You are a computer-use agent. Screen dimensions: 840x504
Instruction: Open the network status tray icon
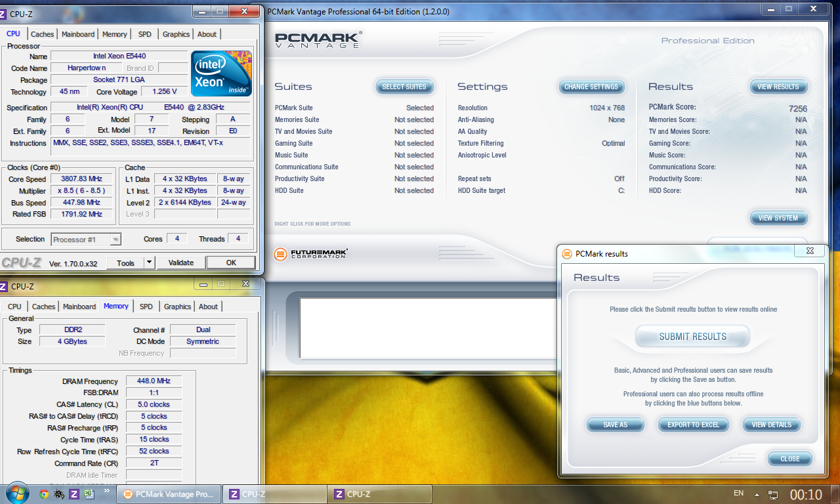(x=773, y=494)
